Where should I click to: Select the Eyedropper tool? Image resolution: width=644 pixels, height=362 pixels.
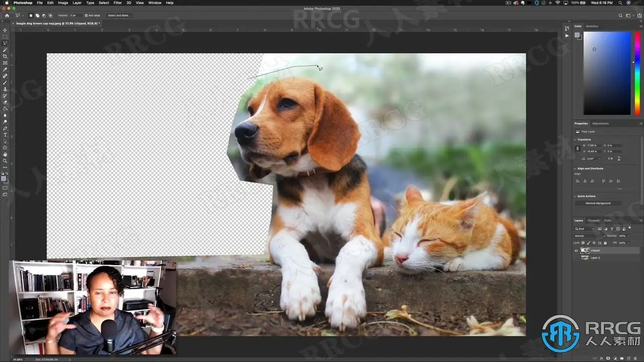pos(5,69)
